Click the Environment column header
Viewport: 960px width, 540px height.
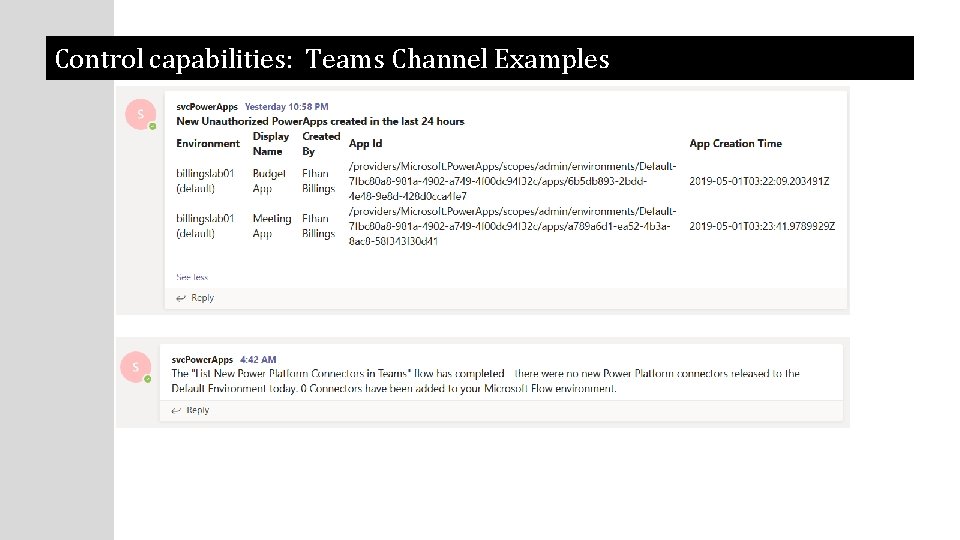[x=208, y=143]
